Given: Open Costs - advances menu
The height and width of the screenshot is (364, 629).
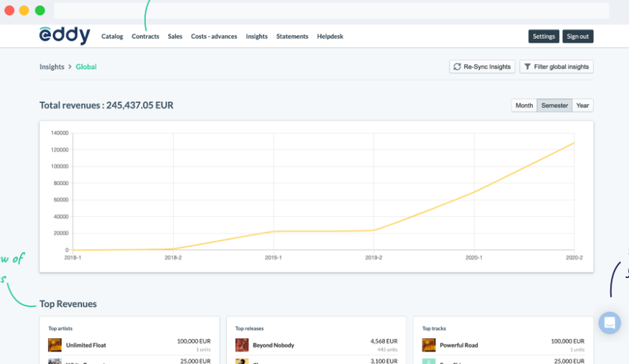Looking at the screenshot, I should coord(214,36).
